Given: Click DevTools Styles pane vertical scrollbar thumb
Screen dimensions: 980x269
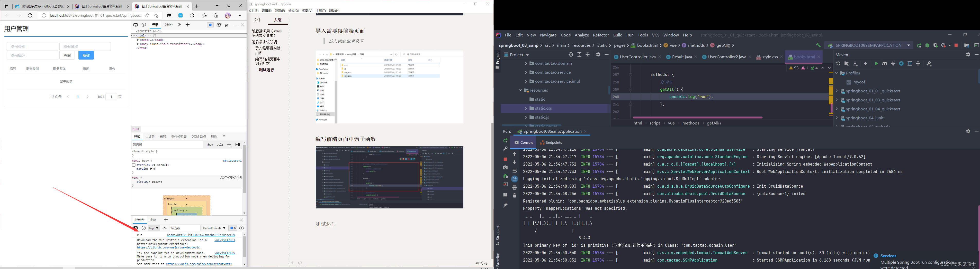Looking at the screenshot, I should pos(244,169).
